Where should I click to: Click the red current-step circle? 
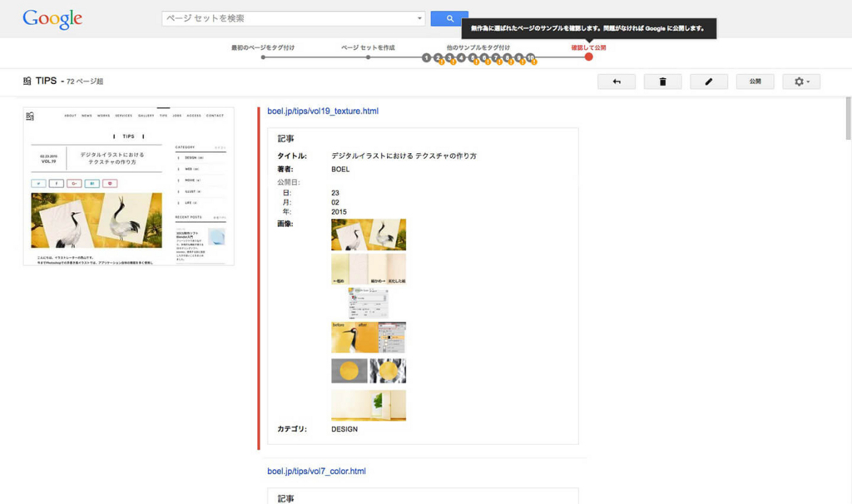click(588, 57)
